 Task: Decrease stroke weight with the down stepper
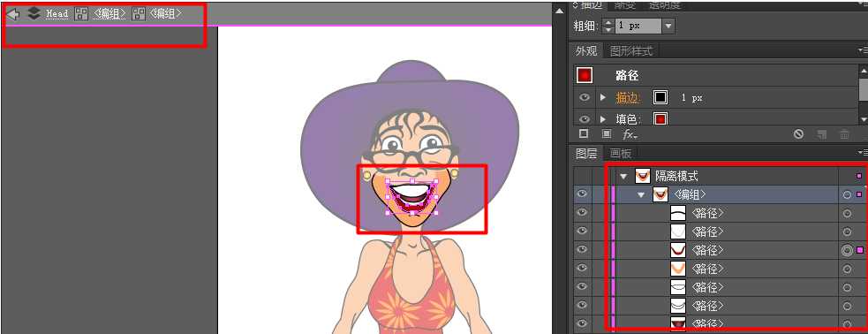(x=608, y=29)
